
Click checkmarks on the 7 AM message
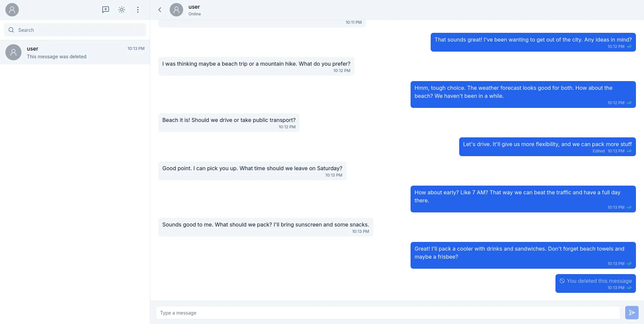[629, 207]
